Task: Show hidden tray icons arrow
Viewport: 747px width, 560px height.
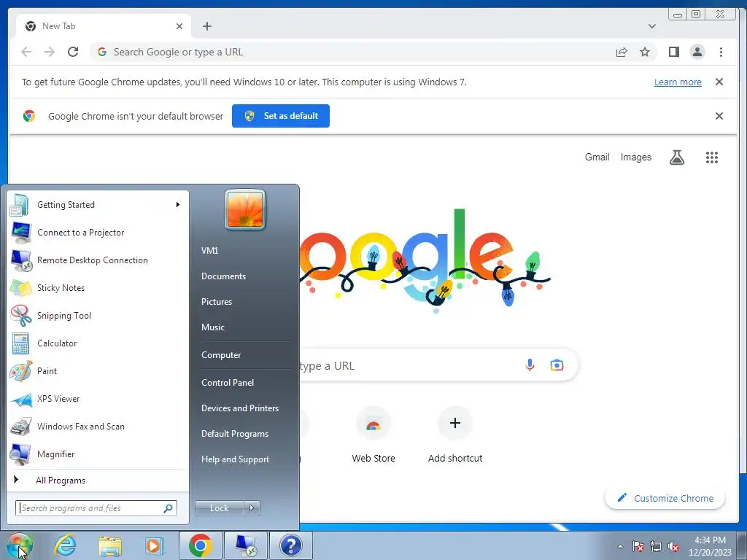Action: pyautogui.click(x=620, y=546)
